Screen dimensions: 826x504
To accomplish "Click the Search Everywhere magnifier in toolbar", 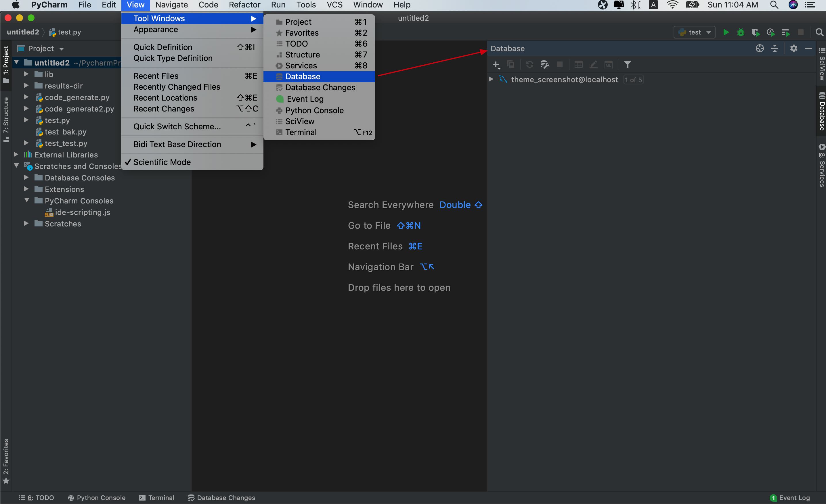I will (819, 32).
